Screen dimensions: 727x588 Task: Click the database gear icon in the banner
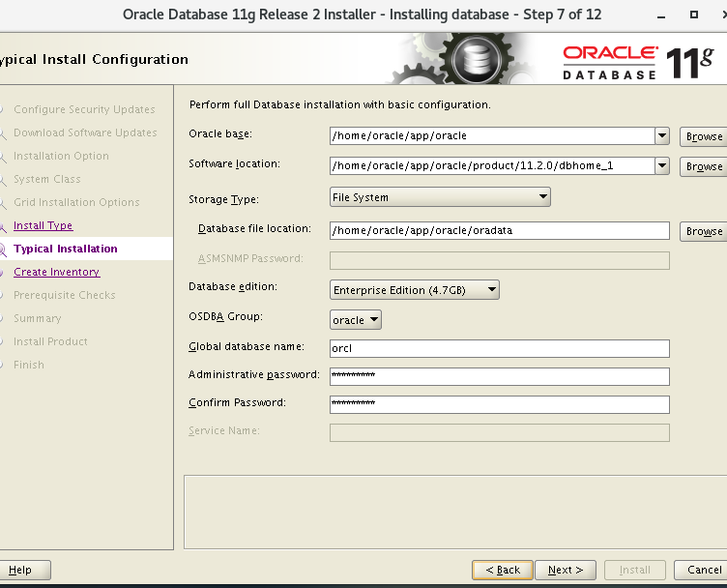pos(477,59)
